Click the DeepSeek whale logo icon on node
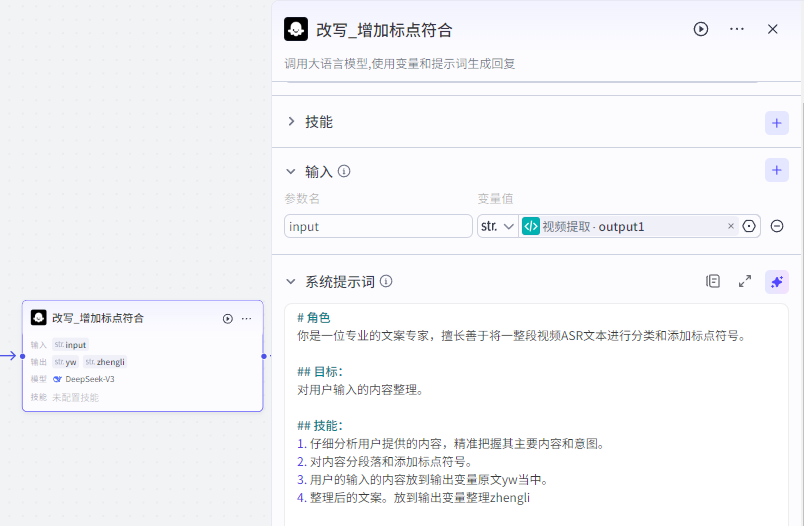The height and width of the screenshot is (526, 804). (57, 379)
